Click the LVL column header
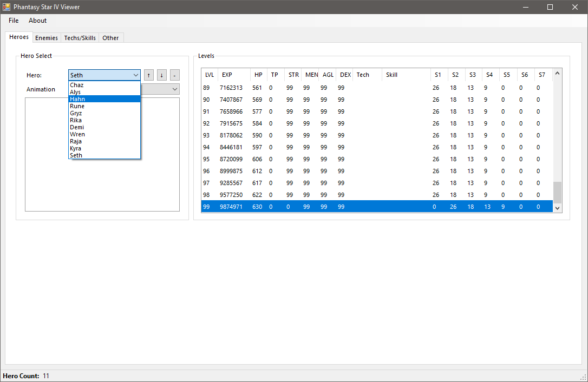 click(x=209, y=75)
